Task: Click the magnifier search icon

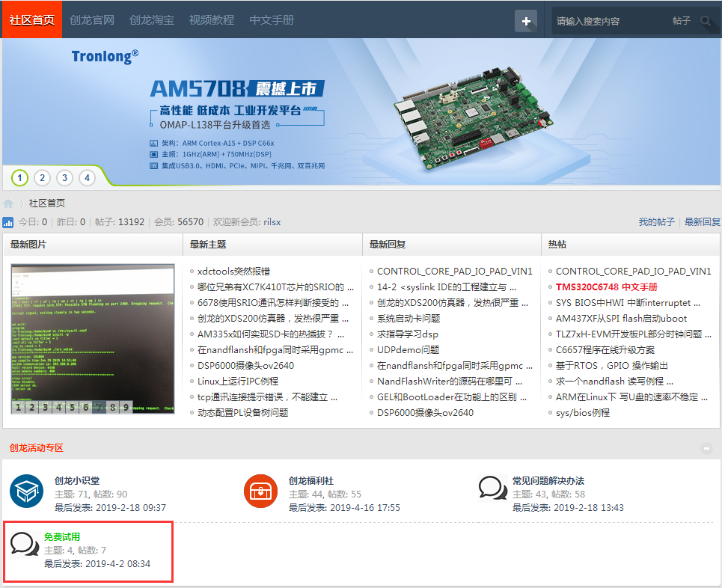Action: click(706, 21)
